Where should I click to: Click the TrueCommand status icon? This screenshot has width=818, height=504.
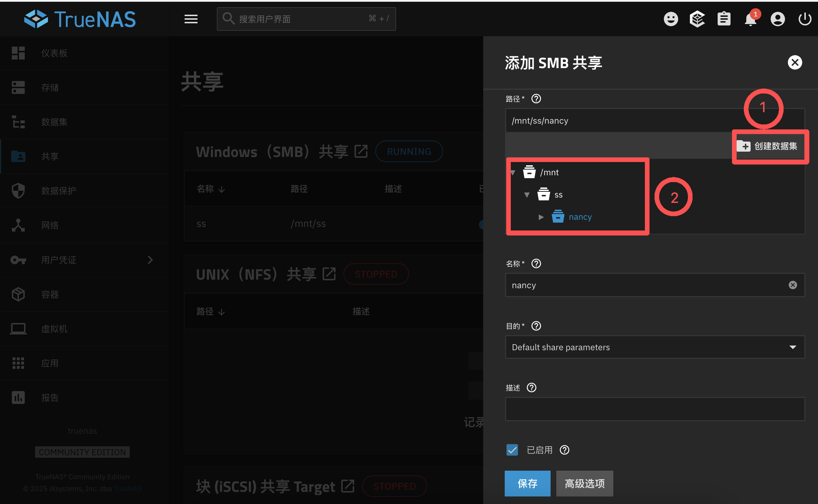697,19
